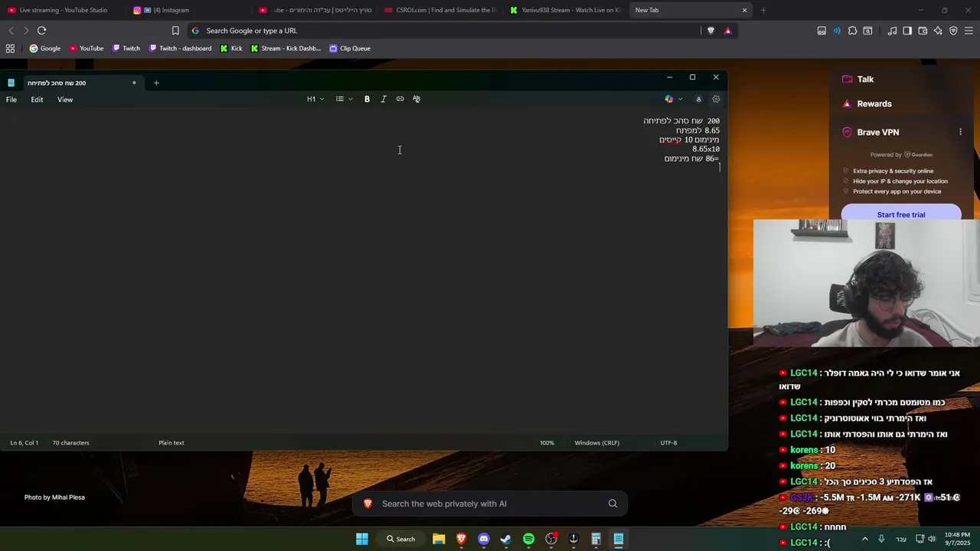Open the Edit menu in Notepad
Image resolution: width=980 pixels, height=551 pixels.
point(37,99)
